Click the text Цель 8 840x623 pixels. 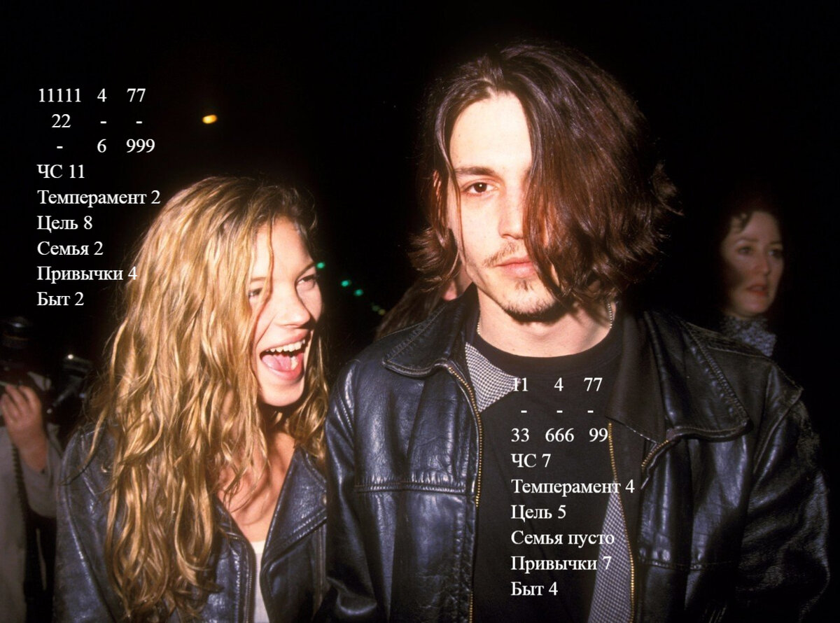click(64, 223)
